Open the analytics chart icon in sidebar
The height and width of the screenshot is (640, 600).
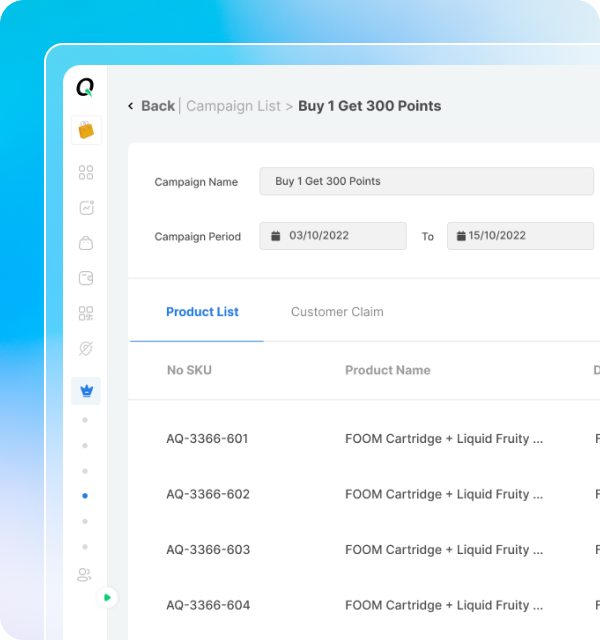pos(86,208)
